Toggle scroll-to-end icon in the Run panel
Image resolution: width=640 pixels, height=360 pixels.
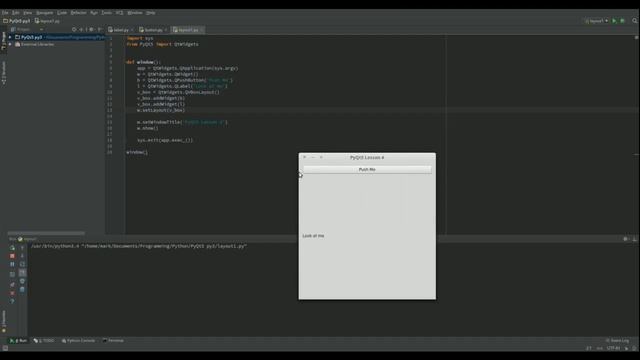pyautogui.click(x=22, y=273)
